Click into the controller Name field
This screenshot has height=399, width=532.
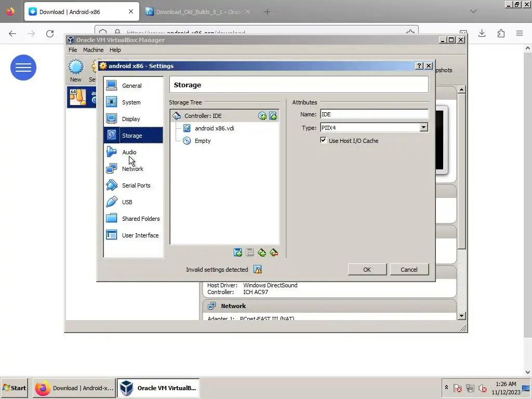pos(374,114)
